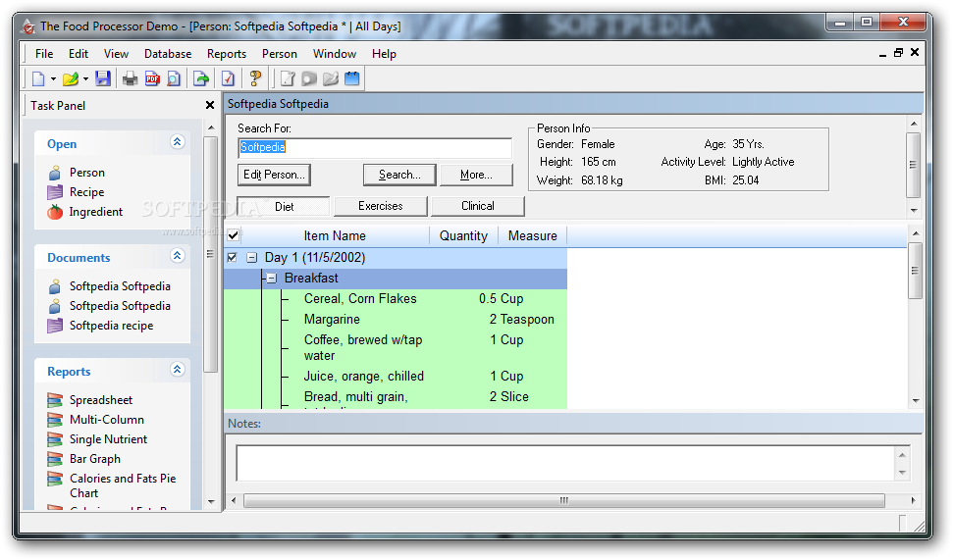Click the Measure column header
The image size is (953, 560).
532,235
